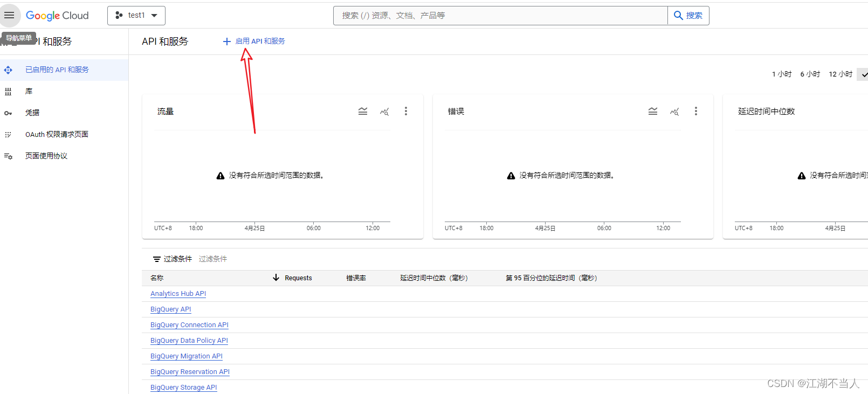Open more options for 流量 chart
Image resolution: width=868 pixels, height=394 pixels.
click(406, 111)
